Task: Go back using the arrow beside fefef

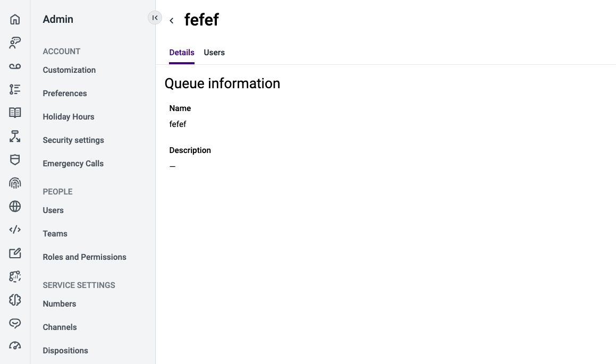Action: tap(172, 21)
